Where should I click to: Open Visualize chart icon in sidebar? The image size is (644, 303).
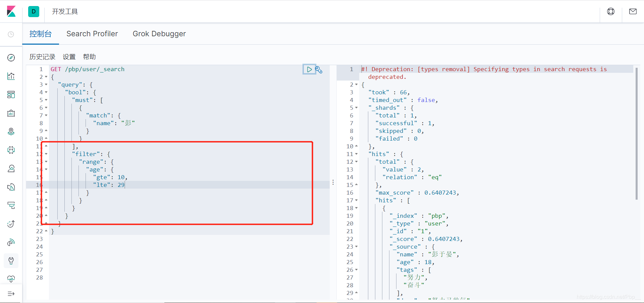[x=11, y=76]
